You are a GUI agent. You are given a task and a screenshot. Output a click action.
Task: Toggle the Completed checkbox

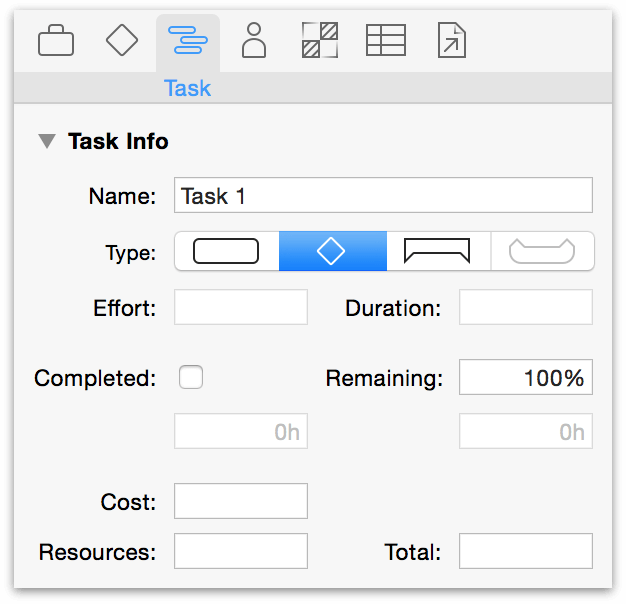pos(191,377)
